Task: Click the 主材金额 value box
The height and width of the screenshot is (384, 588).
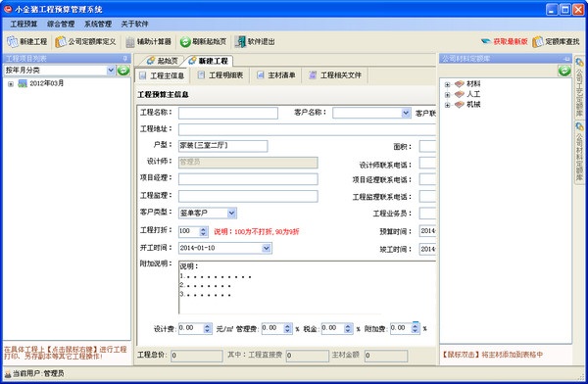Action: click(386, 356)
